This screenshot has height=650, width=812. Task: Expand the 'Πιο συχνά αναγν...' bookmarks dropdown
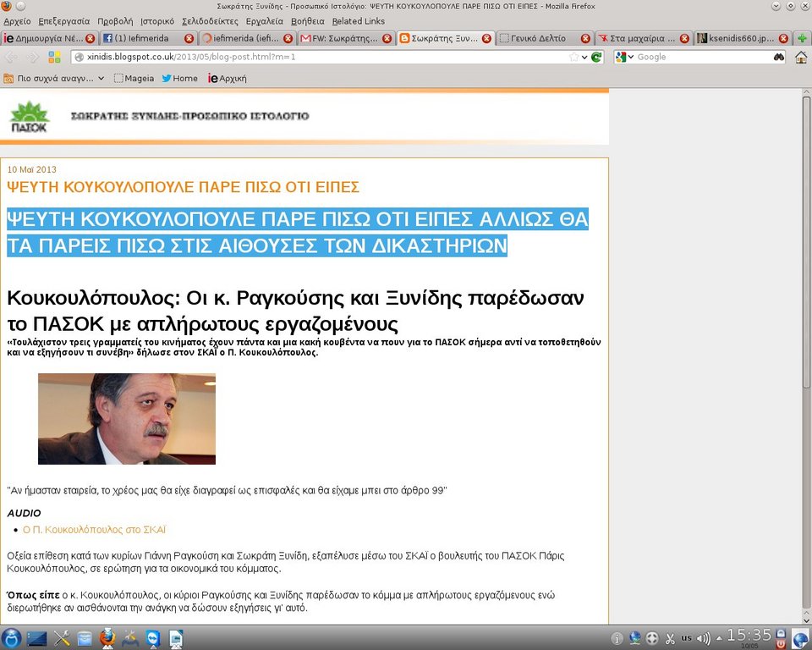101,78
